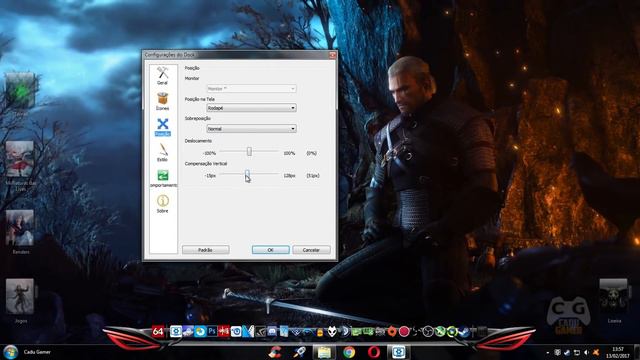Viewport: 640px width, 360px height.
Task: Click the system clock showing 13:57
Action: pyautogui.click(x=618, y=352)
